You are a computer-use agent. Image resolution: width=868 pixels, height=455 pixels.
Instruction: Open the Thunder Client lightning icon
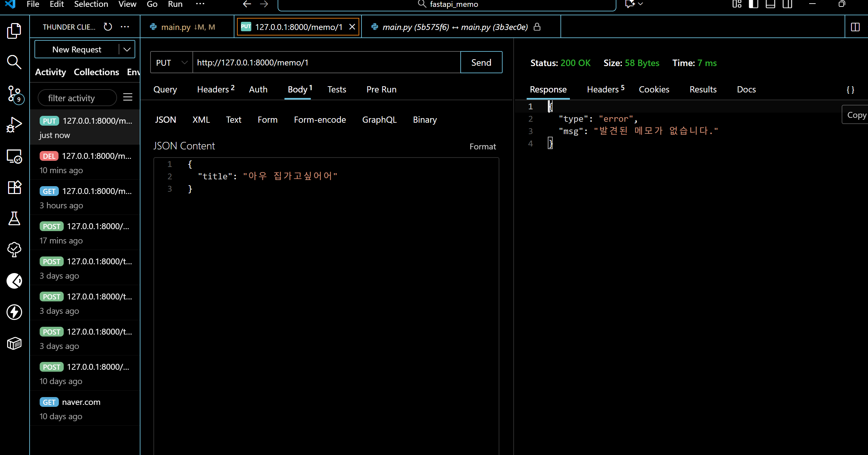point(14,312)
